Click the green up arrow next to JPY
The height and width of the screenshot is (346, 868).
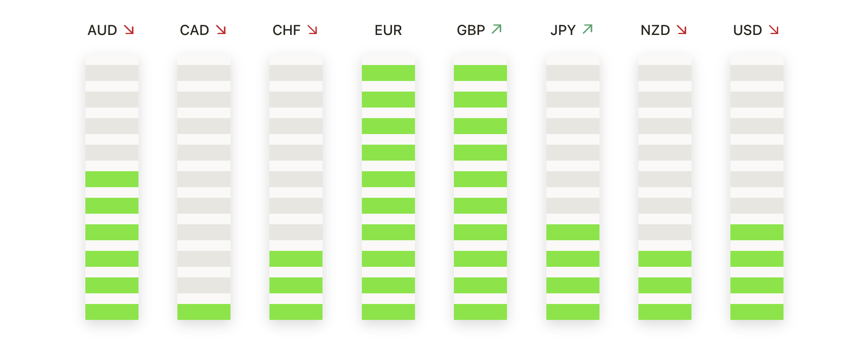588,29
